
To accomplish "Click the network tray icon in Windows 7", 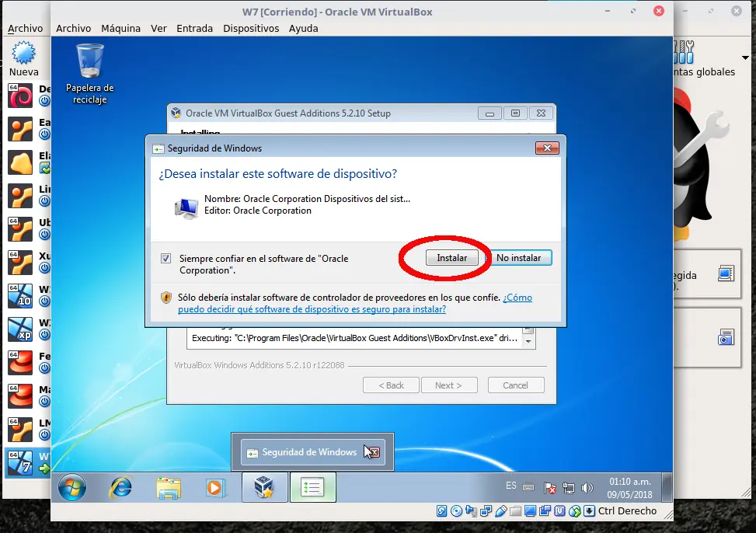I will [569, 488].
